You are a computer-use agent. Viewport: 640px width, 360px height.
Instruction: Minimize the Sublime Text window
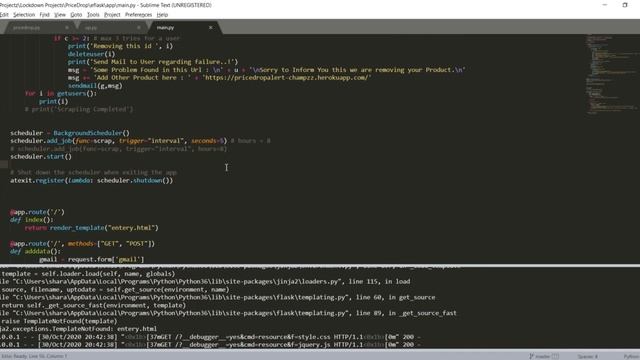(x=605, y=5)
